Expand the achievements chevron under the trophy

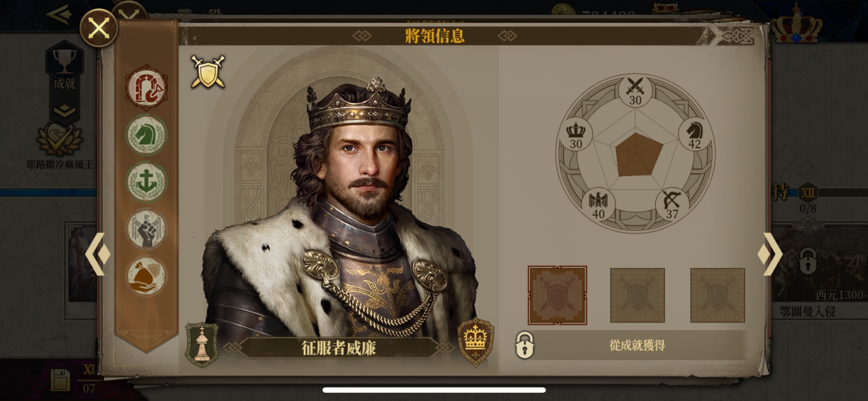[x=64, y=111]
